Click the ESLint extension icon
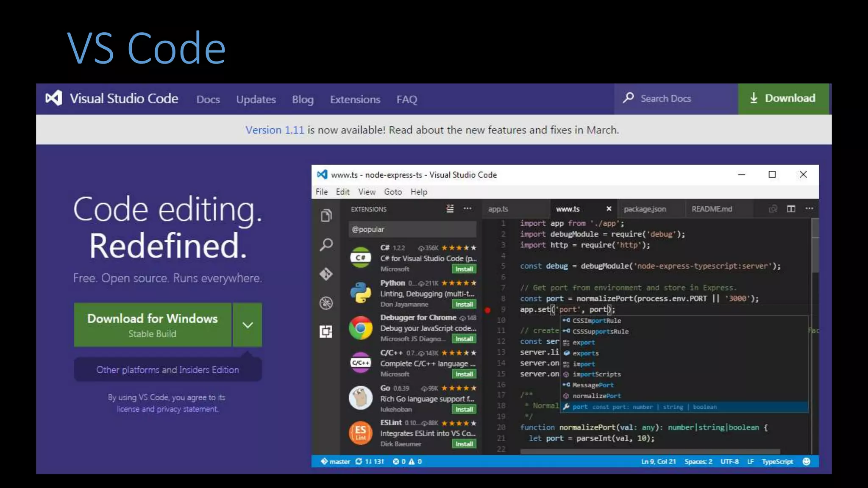 point(361,433)
